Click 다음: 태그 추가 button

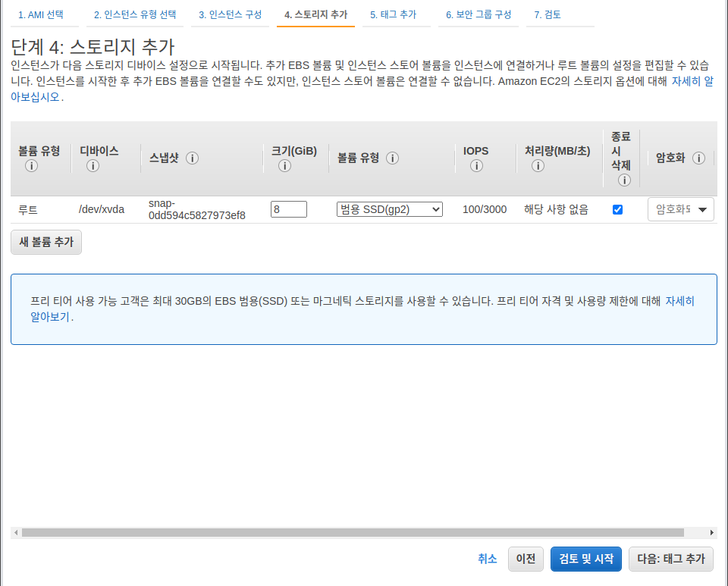click(x=671, y=559)
